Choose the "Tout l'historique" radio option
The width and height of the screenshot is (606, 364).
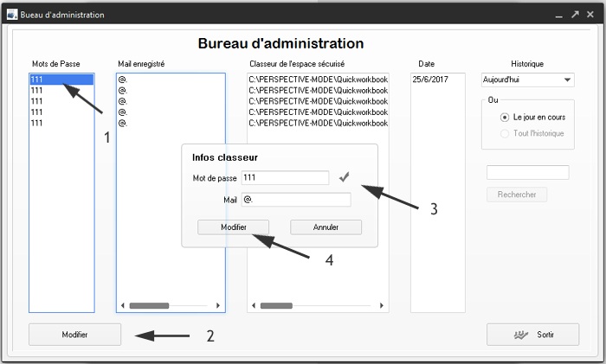point(505,133)
